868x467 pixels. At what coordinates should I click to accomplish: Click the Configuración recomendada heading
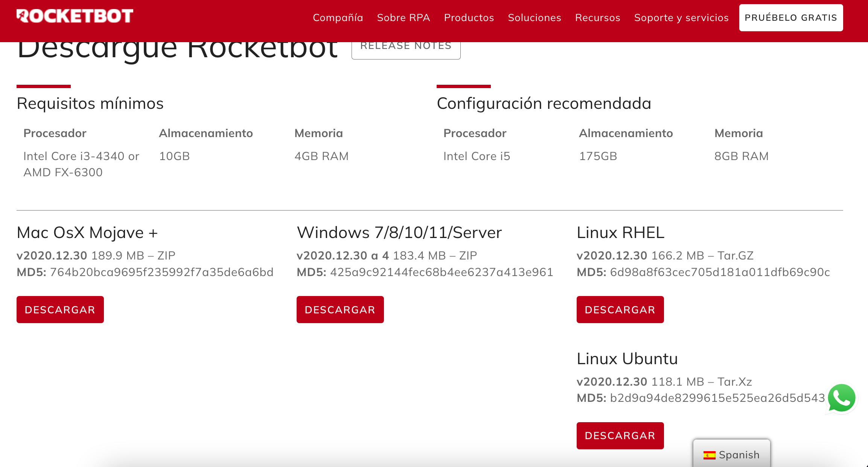(544, 104)
